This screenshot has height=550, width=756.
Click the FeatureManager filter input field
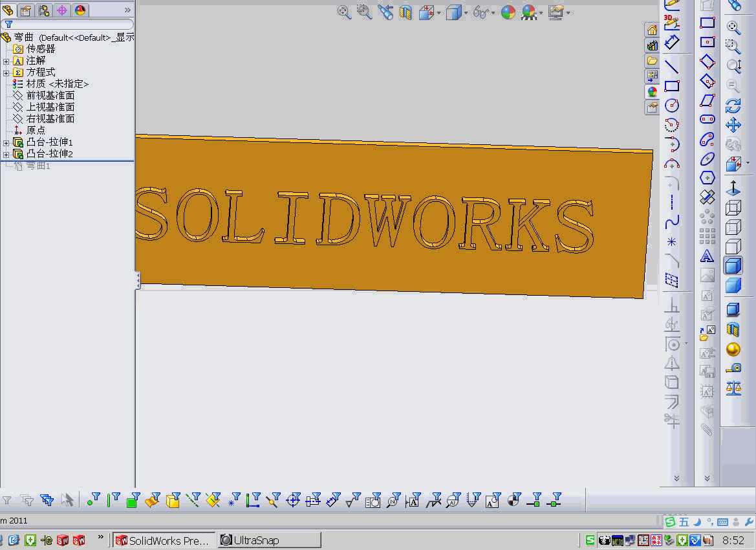pos(67,24)
